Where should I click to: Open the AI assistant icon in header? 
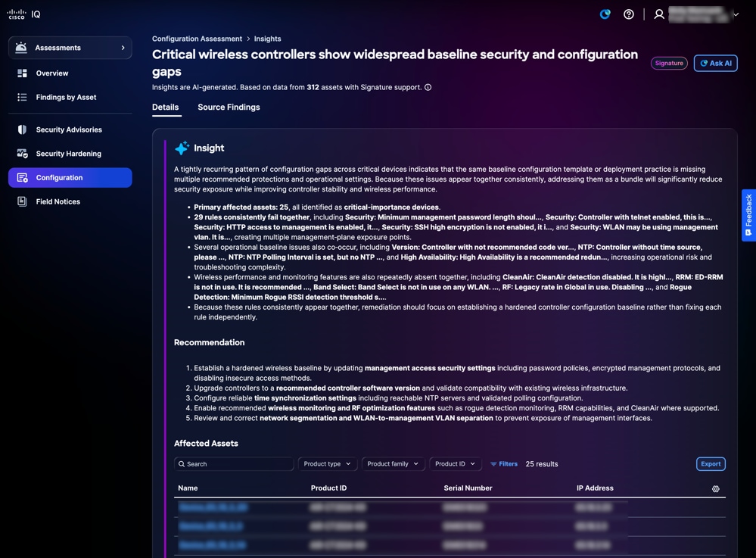pyautogui.click(x=605, y=14)
